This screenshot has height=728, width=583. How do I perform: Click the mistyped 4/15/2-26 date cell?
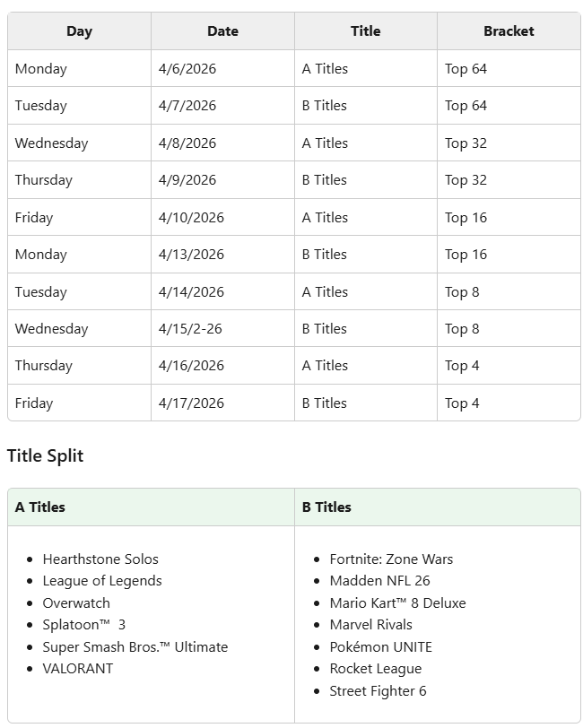[x=190, y=329]
